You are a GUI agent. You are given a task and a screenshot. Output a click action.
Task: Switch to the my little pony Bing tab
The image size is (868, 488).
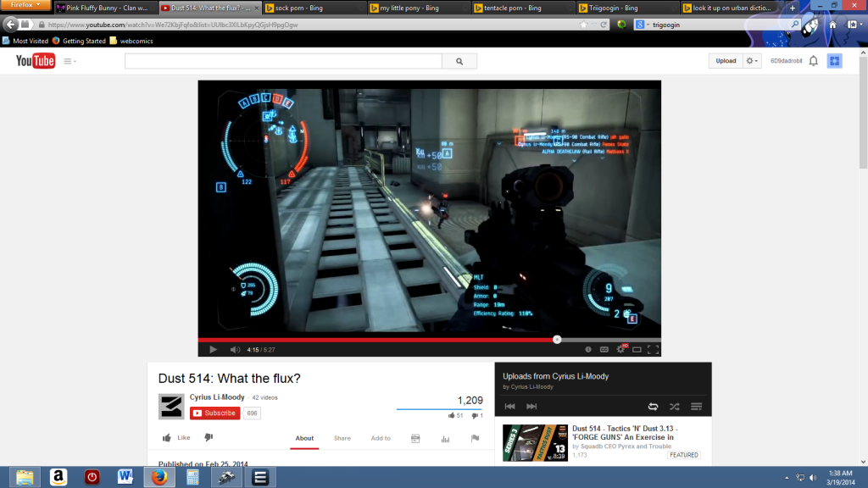click(416, 8)
